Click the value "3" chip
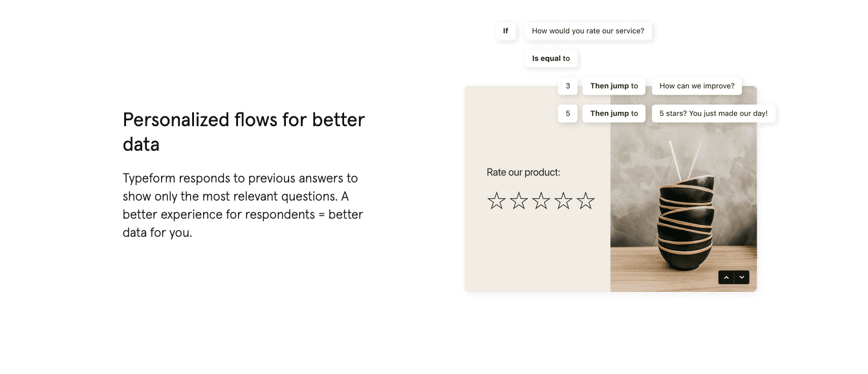The width and height of the screenshot is (868, 374). click(x=568, y=86)
